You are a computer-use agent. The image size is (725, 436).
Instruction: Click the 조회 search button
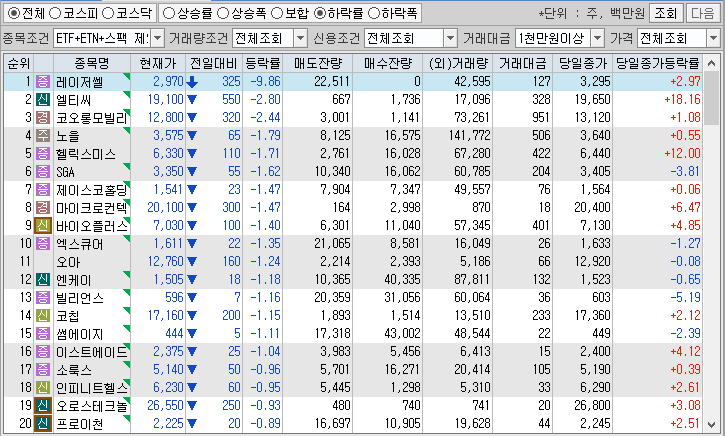coord(666,13)
